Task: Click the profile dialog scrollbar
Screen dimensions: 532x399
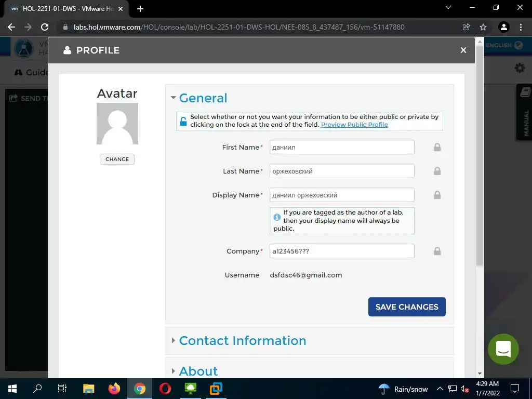Action: pos(480,156)
